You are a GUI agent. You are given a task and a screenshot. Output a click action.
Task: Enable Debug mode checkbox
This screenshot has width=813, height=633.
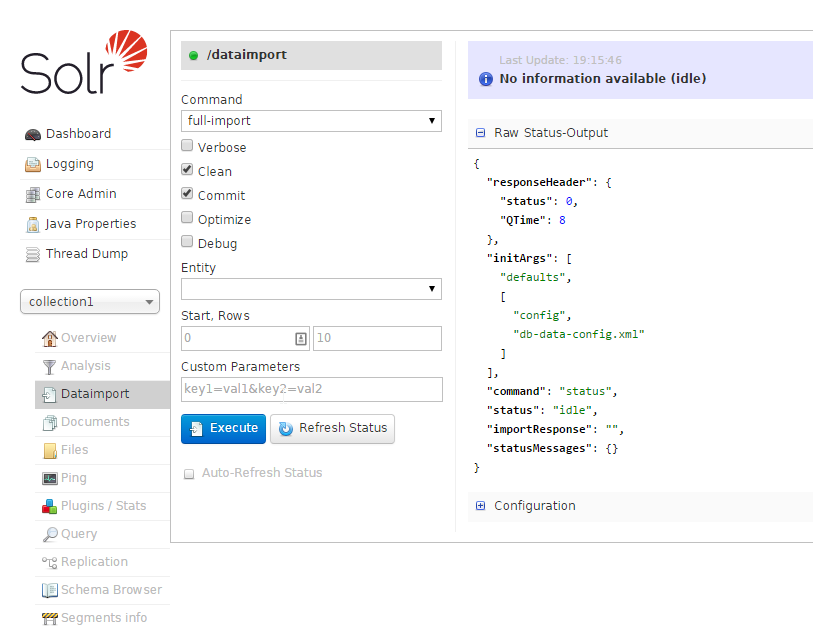[187, 242]
